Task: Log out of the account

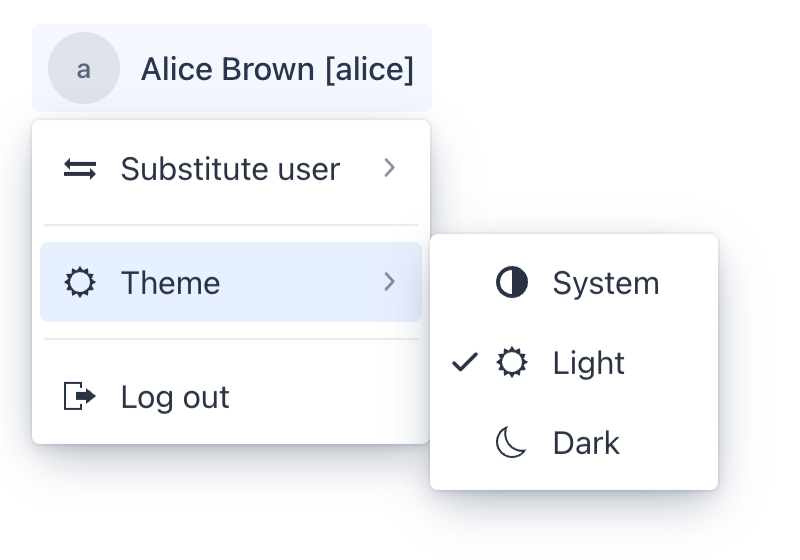Action: coord(175,397)
